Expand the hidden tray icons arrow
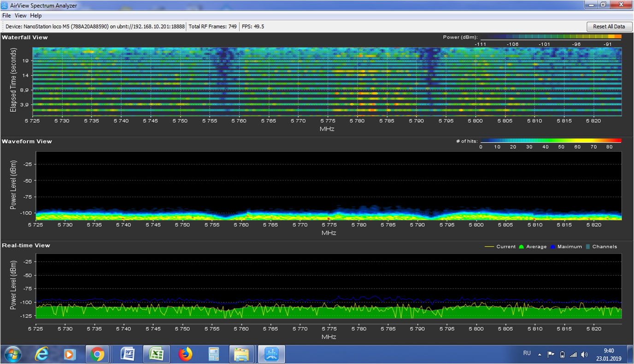The width and height of the screenshot is (634, 364). point(540,354)
